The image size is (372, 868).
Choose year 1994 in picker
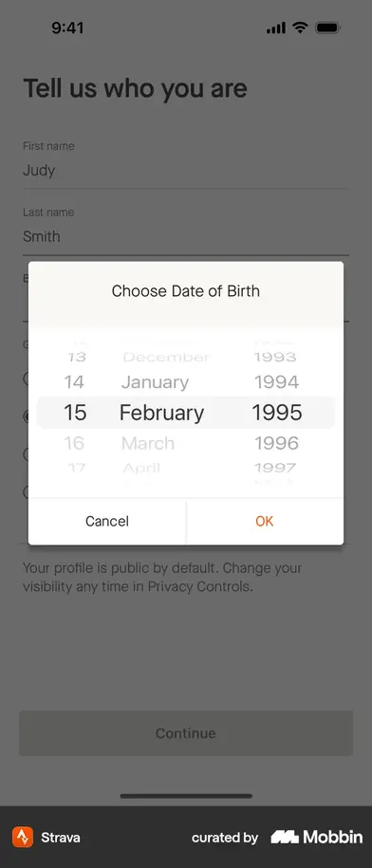pyautogui.click(x=276, y=382)
